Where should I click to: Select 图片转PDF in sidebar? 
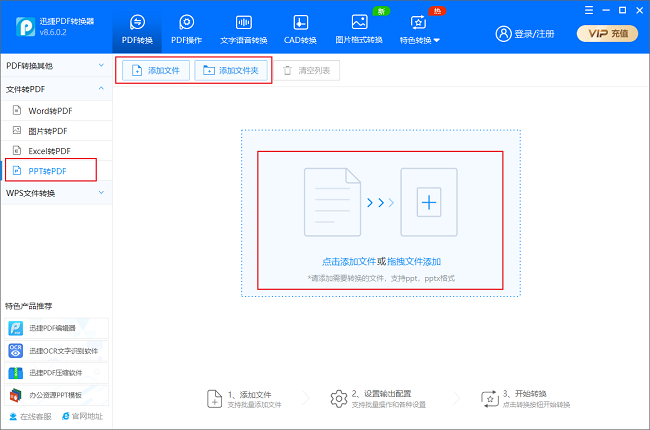point(57,131)
